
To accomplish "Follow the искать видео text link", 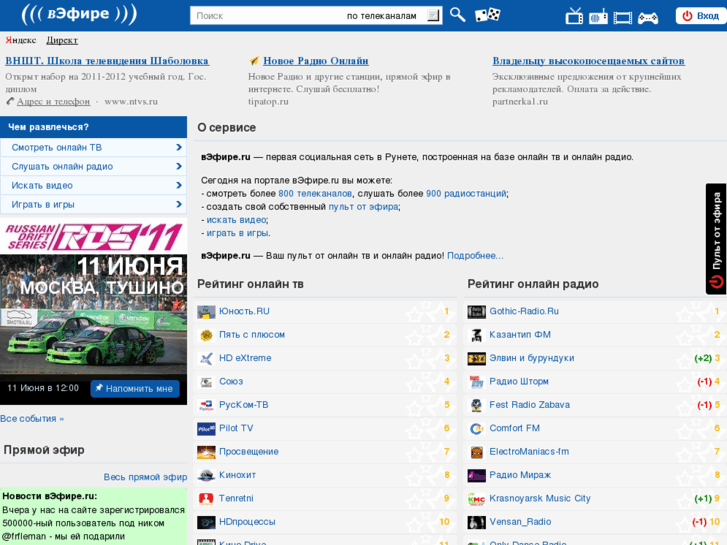I will [236, 220].
